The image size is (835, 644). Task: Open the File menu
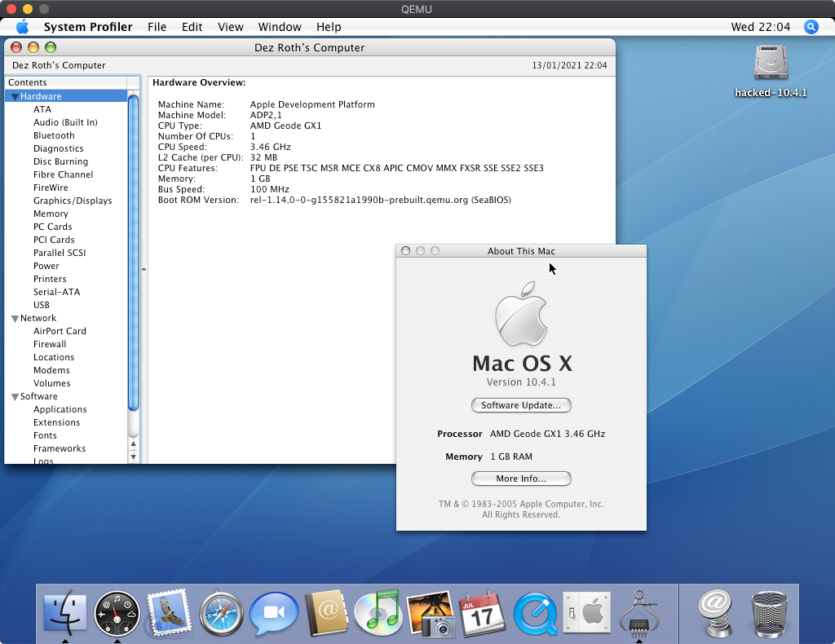[x=157, y=27]
